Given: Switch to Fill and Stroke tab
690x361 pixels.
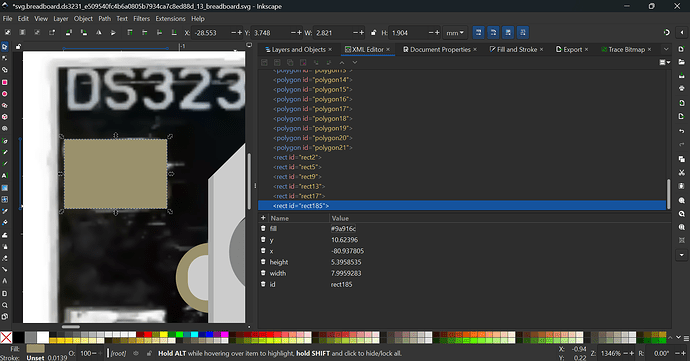Looking at the screenshot, I should [x=513, y=49].
